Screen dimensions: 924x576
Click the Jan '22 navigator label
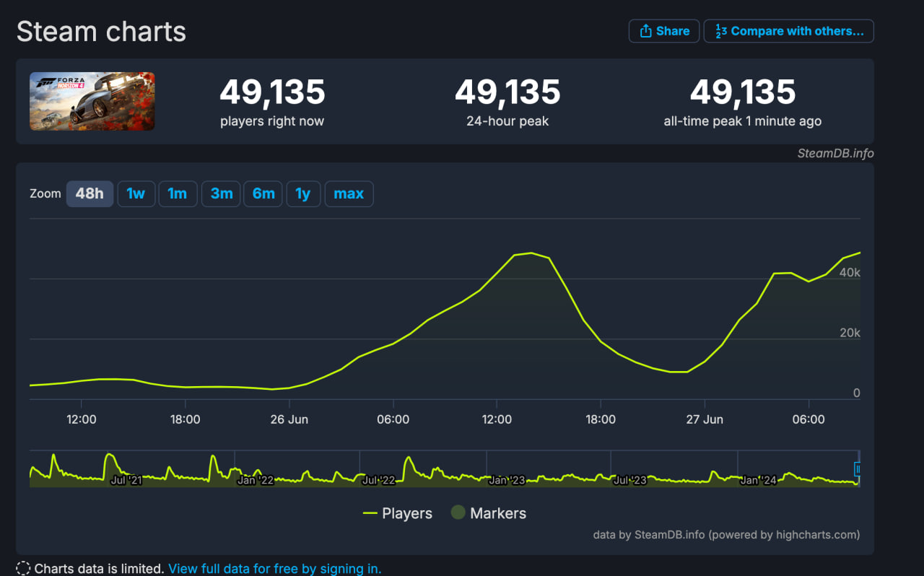[256, 480]
